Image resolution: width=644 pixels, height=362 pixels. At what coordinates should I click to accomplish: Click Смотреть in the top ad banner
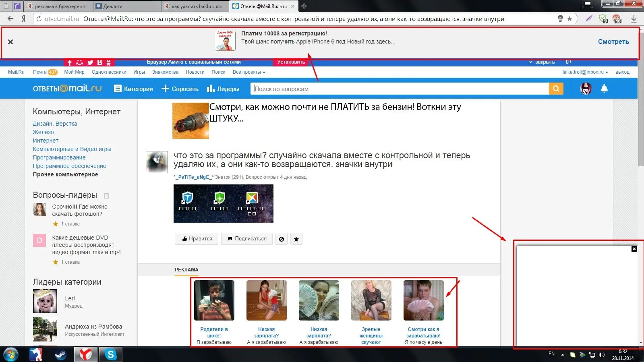tap(613, 41)
